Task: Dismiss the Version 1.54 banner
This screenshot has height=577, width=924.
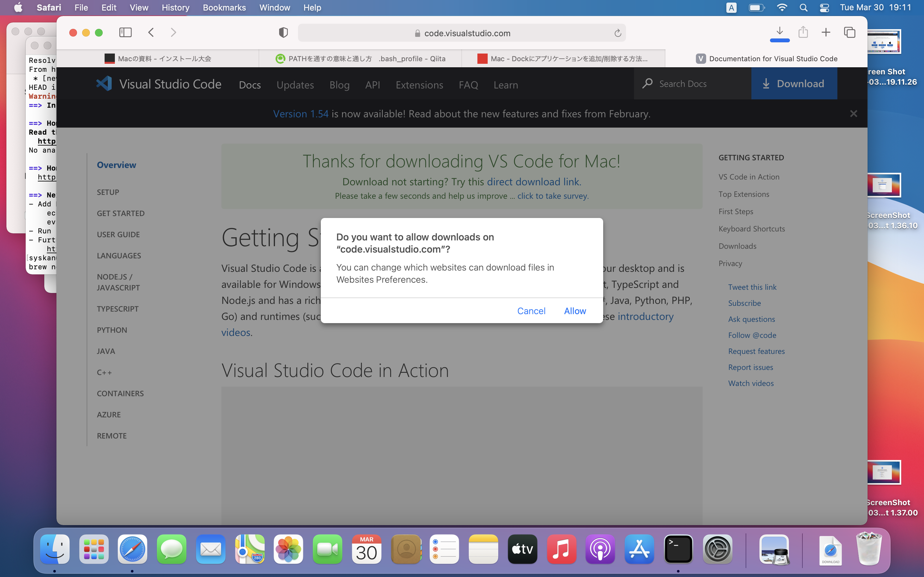Action: click(x=853, y=114)
